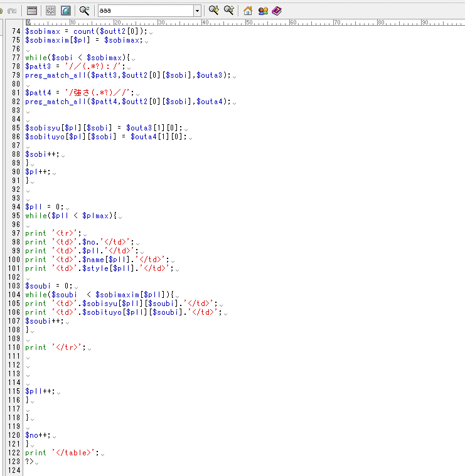Click print line with $sobituyo[$pll][$soubi]
This screenshot has width=465, height=476.
point(124,313)
